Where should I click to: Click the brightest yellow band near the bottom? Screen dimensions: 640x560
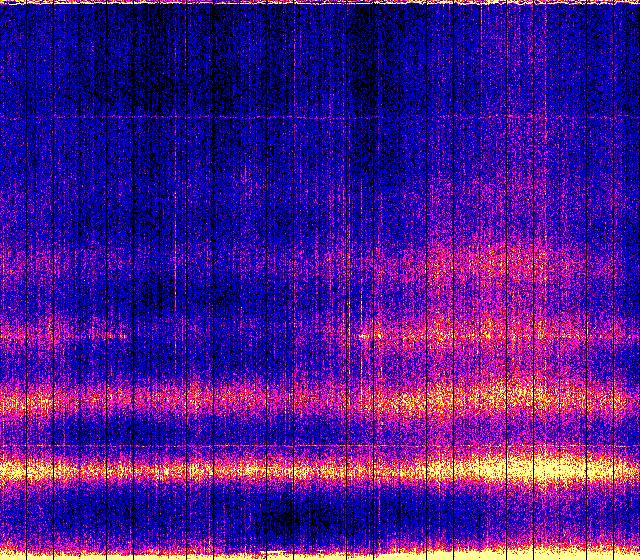(320, 468)
